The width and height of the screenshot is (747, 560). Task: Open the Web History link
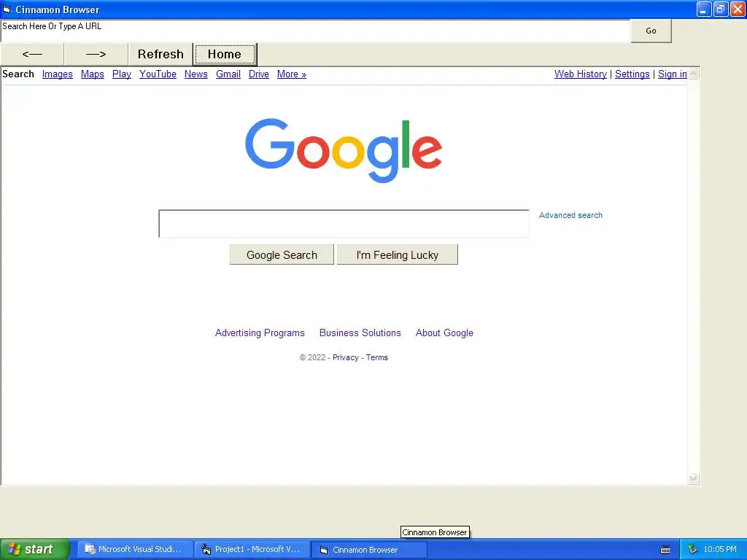tap(580, 74)
